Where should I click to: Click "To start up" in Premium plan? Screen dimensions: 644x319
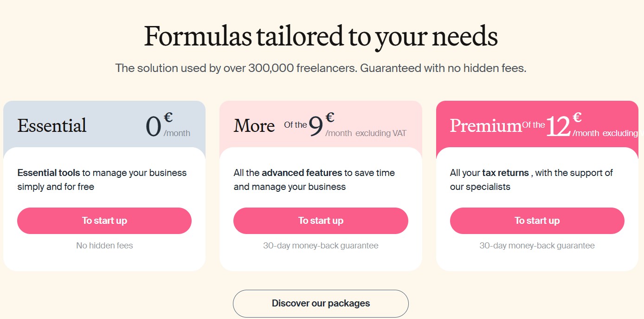tap(537, 221)
